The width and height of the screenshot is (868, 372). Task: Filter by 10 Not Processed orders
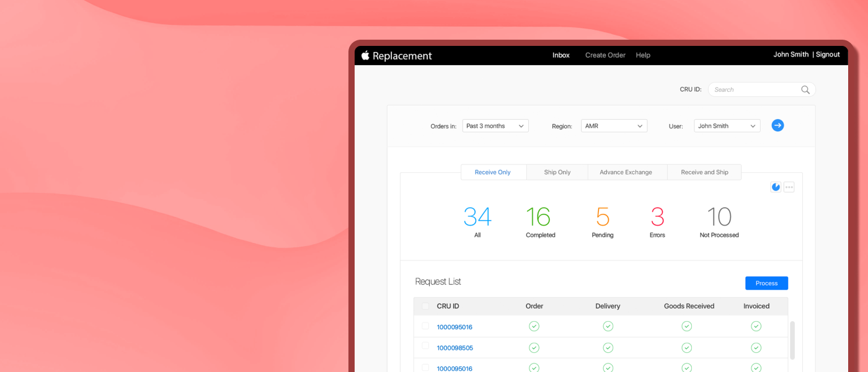[x=719, y=222]
